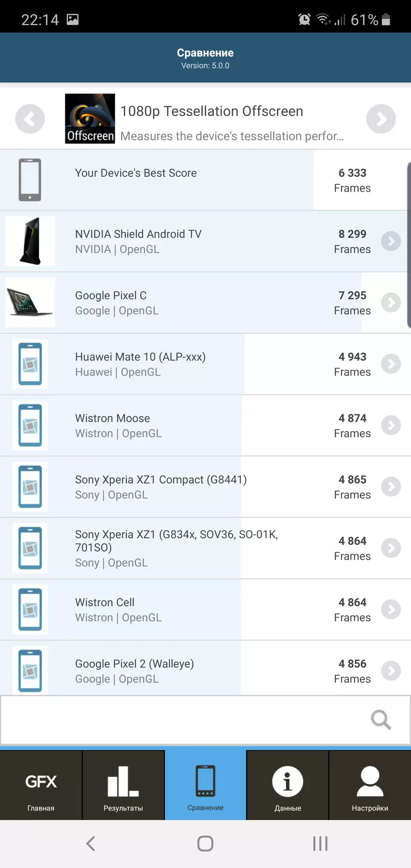Switch to the Результаты tab
This screenshot has height=868, width=411.
click(x=123, y=785)
